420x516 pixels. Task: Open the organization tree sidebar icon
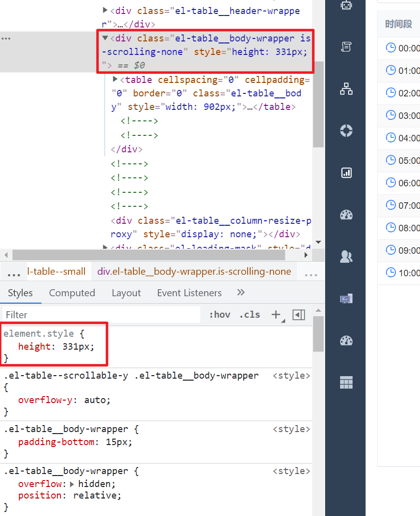coord(346,89)
